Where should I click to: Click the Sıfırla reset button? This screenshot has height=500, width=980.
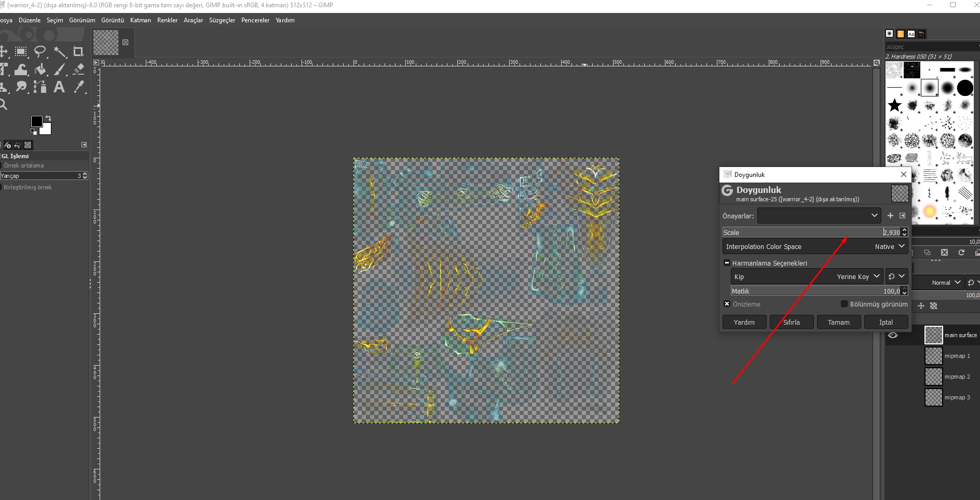[792, 322]
